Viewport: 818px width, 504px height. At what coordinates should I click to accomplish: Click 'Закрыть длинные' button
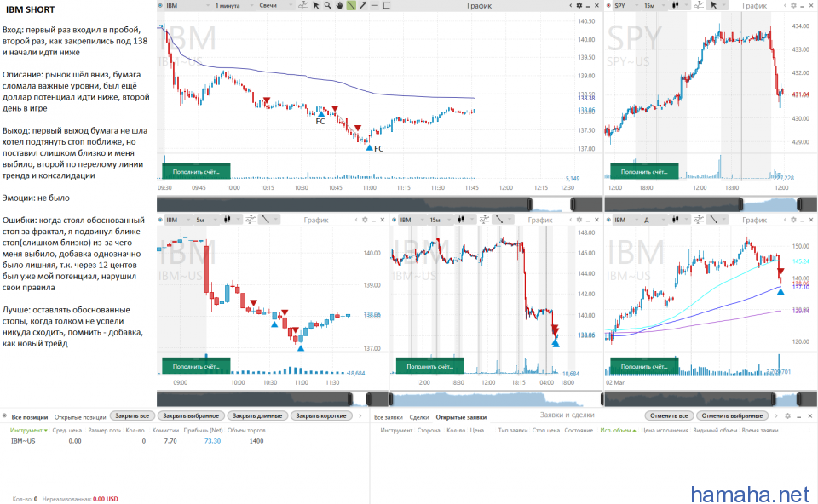click(257, 416)
